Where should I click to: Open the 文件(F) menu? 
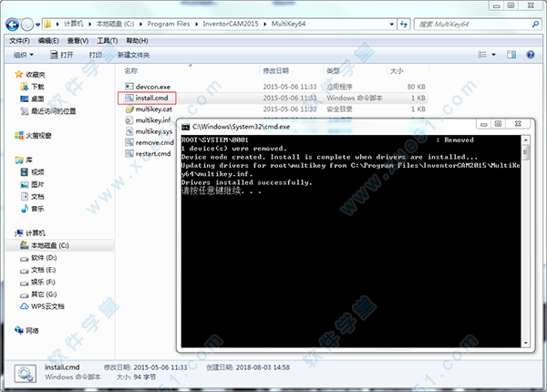[19, 41]
